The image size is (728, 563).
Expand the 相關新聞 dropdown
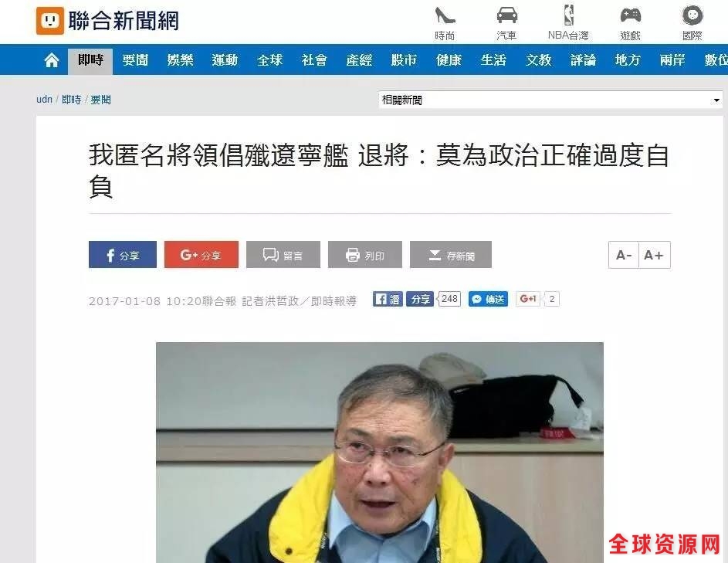550,100
